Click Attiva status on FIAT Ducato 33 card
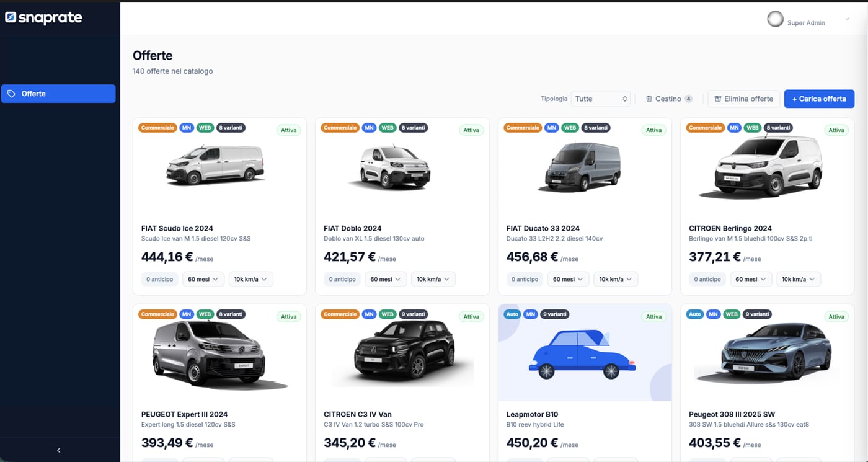This screenshot has width=868, height=462. [654, 130]
